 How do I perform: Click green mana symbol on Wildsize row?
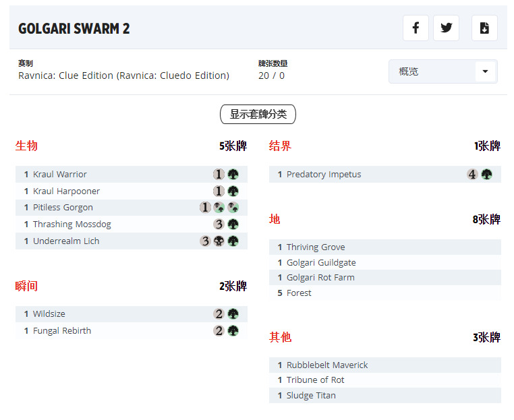[233, 314]
